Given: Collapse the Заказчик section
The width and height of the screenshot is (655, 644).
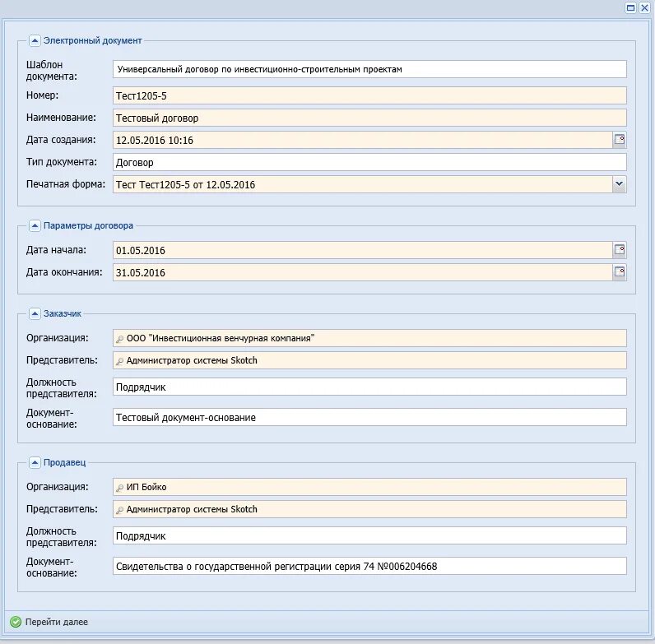Looking at the screenshot, I should tap(35, 313).
